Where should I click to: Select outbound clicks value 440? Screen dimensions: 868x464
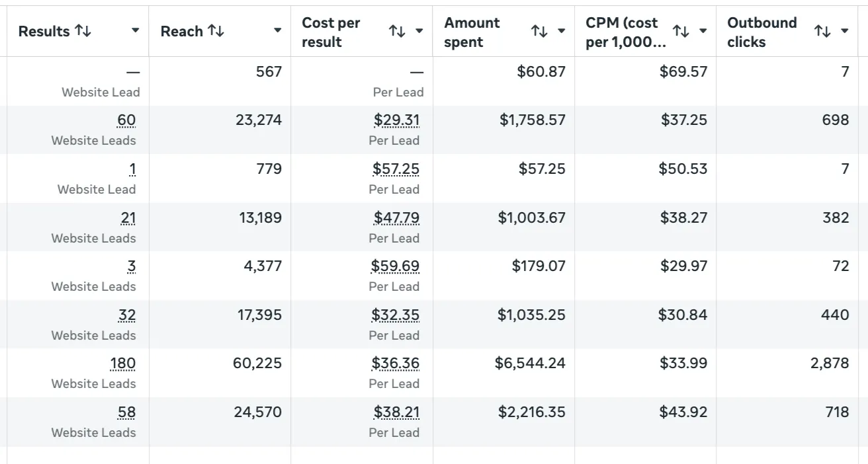[835, 315]
